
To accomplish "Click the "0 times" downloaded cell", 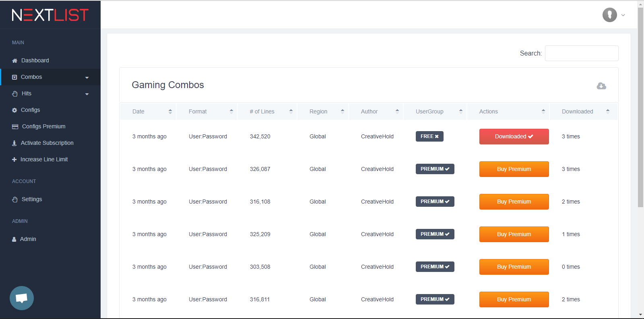I will coord(571,267).
